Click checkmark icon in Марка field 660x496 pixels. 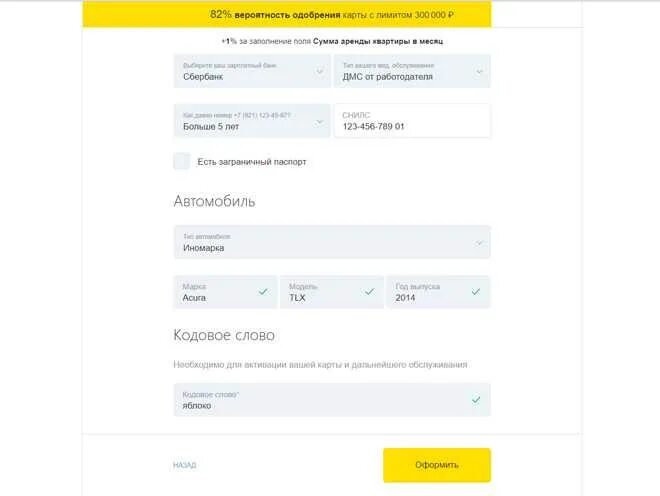pyautogui.click(x=263, y=291)
